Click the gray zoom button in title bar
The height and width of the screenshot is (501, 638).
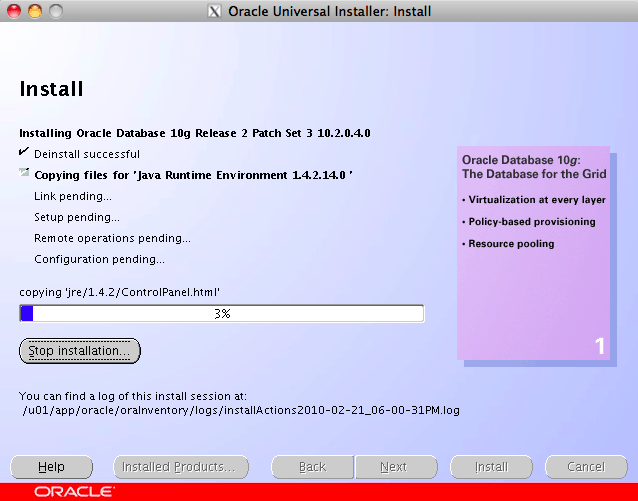(x=55, y=11)
